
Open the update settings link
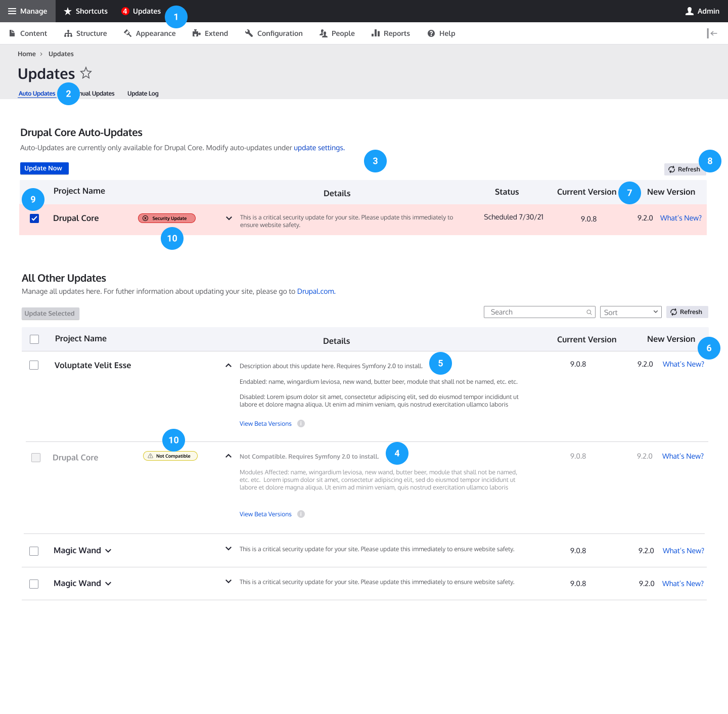(x=318, y=148)
